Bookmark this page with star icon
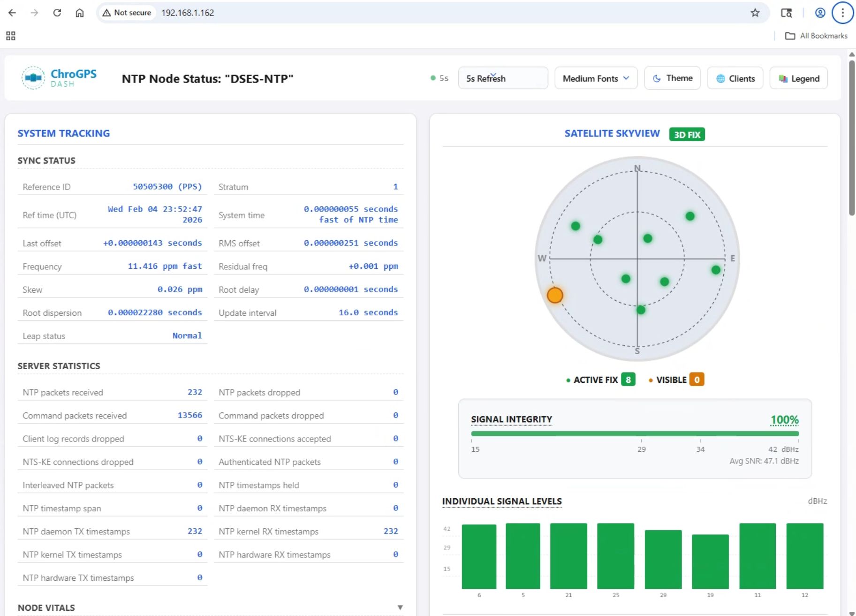Image resolution: width=856 pixels, height=616 pixels. [x=755, y=13]
